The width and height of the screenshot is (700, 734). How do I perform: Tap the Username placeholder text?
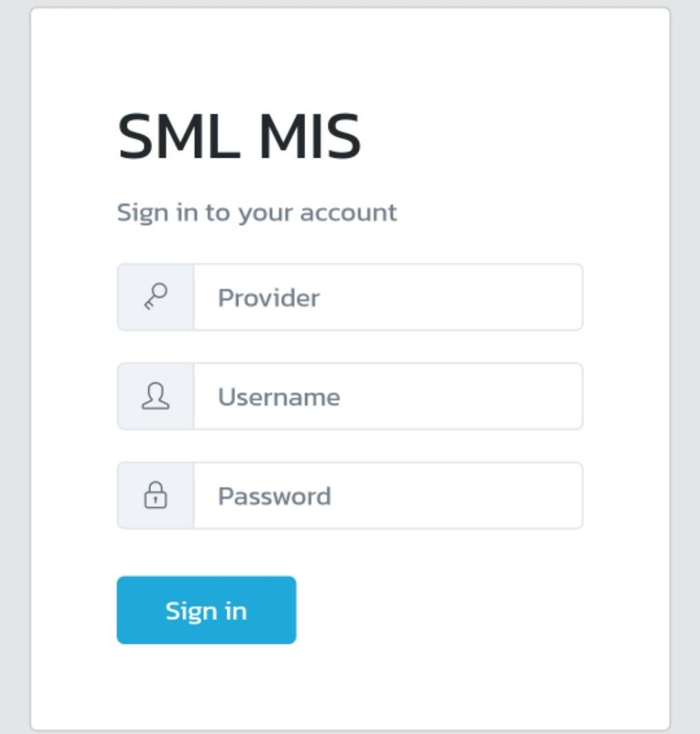coord(278,397)
